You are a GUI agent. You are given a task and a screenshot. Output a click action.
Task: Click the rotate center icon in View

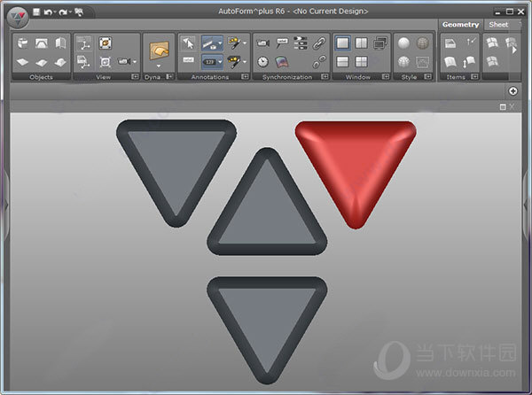[x=106, y=43]
